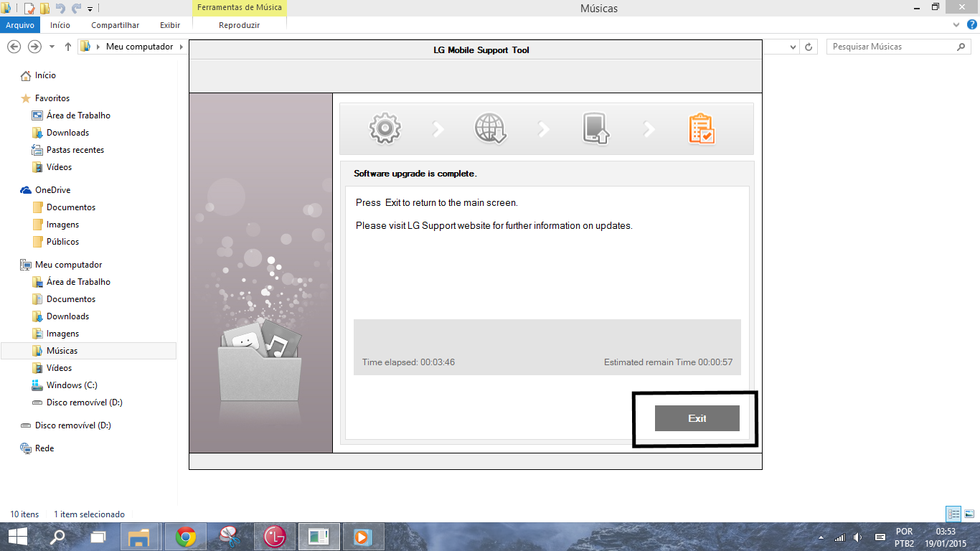980x551 pixels.
Task: Open LG Mobile Support Tool taskbar icon
Action: [x=274, y=537]
